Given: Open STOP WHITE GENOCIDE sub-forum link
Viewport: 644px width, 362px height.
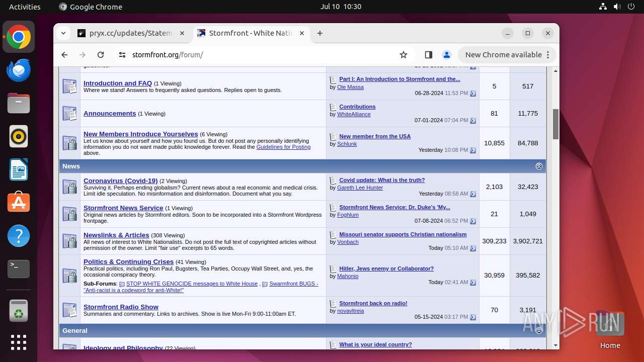Looking at the screenshot, I should [192, 284].
